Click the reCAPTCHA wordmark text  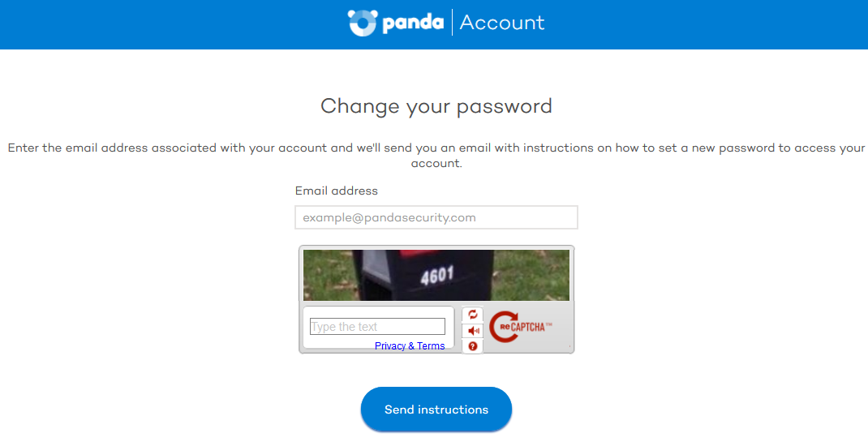[526, 327]
